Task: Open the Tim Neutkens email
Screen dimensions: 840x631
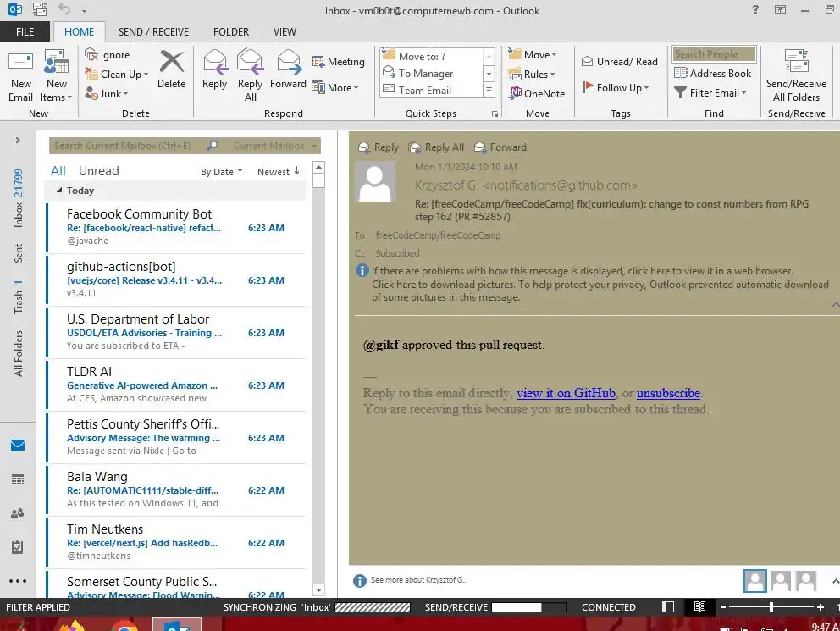Action: point(176,542)
